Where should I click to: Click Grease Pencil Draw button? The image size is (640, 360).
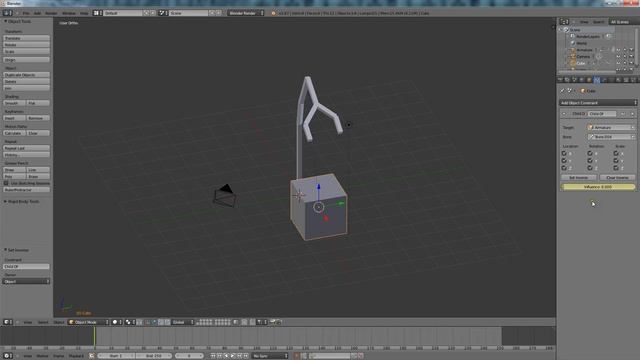[x=15, y=170]
